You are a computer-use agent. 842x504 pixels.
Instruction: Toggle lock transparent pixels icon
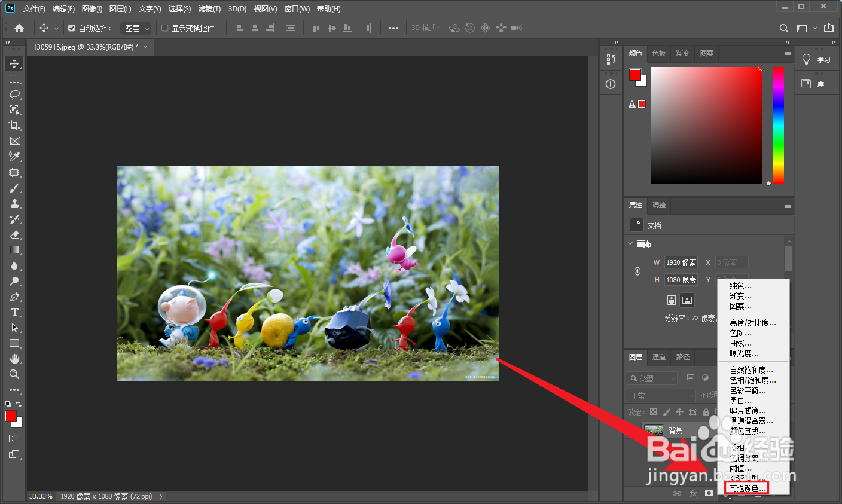653,412
